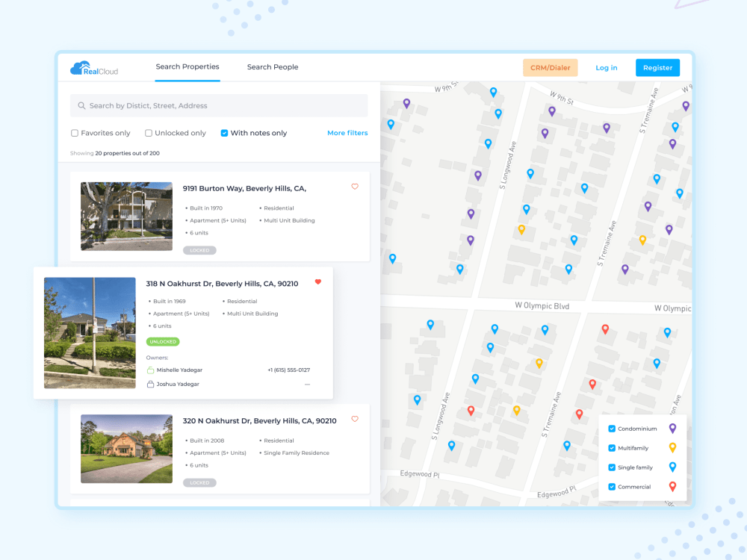
Task: Open the 318 N Oakhurst Dr property photo
Action: 90,333
